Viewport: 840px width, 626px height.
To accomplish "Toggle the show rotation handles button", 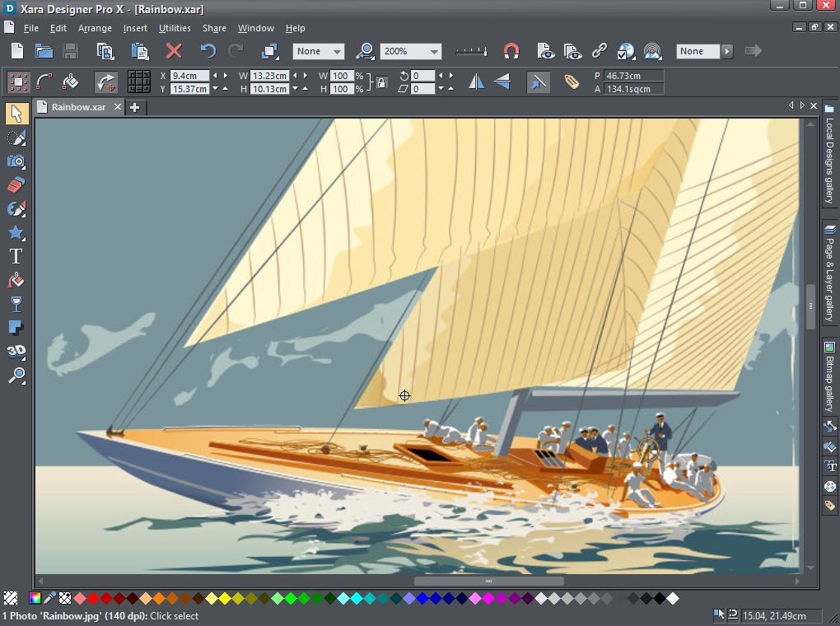I will click(x=105, y=82).
